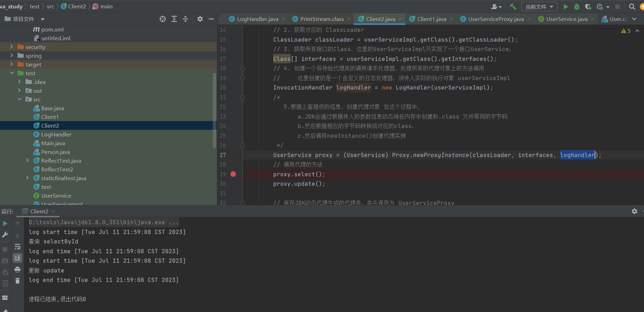The image size is (644, 312).
Task: Expand the target folder
Action: (12, 64)
